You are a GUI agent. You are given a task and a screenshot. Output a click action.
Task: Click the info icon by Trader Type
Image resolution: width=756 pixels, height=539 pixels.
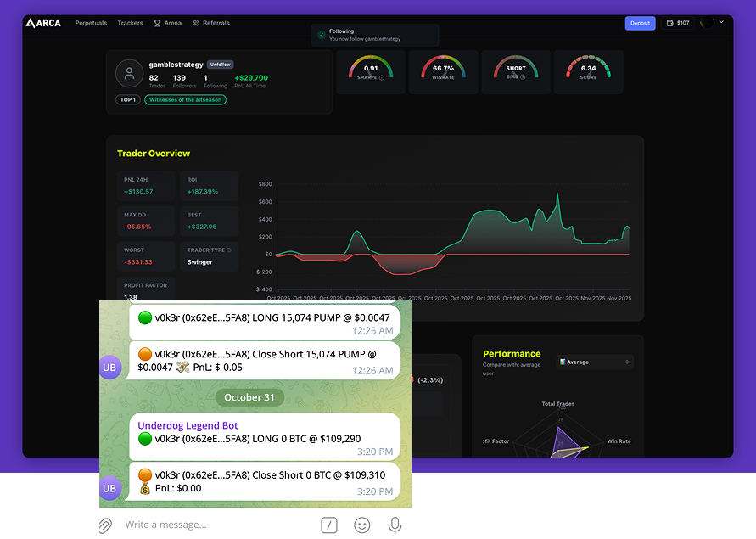tap(229, 250)
